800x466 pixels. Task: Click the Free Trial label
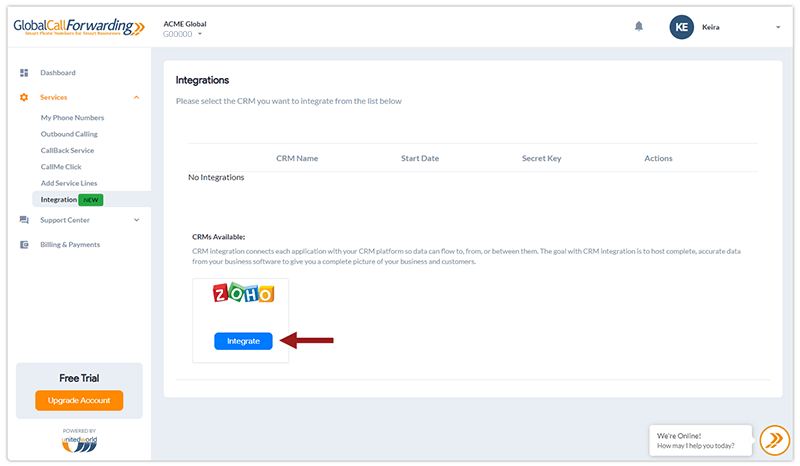pos(79,378)
